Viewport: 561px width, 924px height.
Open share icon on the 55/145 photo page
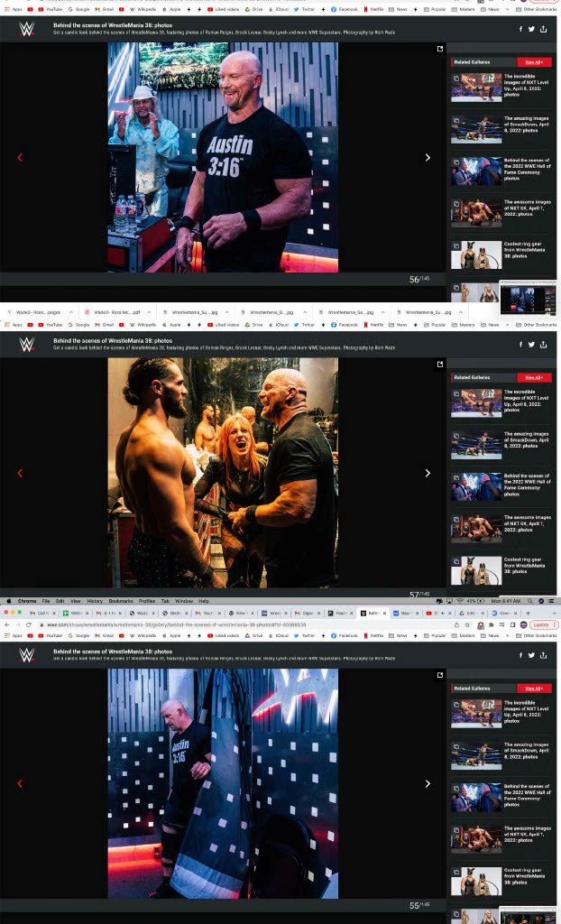click(x=543, y=655)
